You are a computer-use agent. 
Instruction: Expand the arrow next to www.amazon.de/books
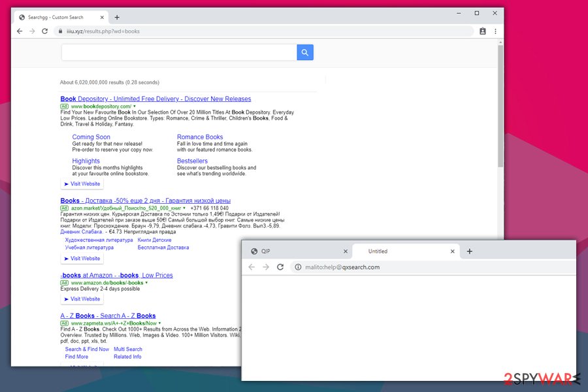(x=146, y=283)
